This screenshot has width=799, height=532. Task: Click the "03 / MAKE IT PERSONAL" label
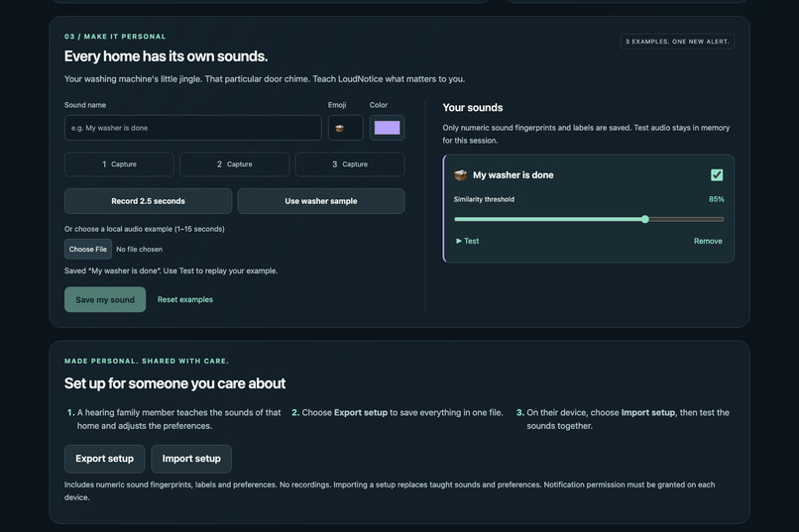point(115,37)
